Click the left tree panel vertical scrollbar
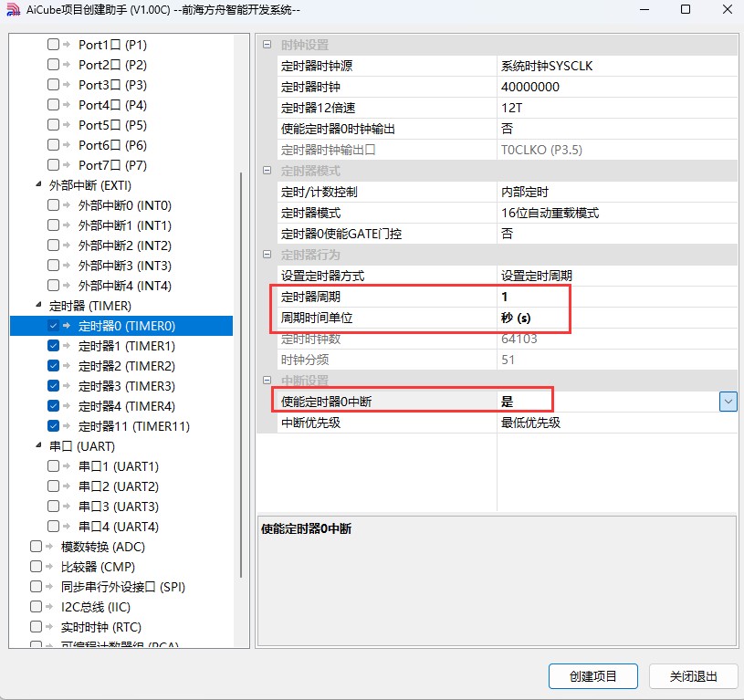This screenshot has width=744, height=700. click(x=241, y=375)
